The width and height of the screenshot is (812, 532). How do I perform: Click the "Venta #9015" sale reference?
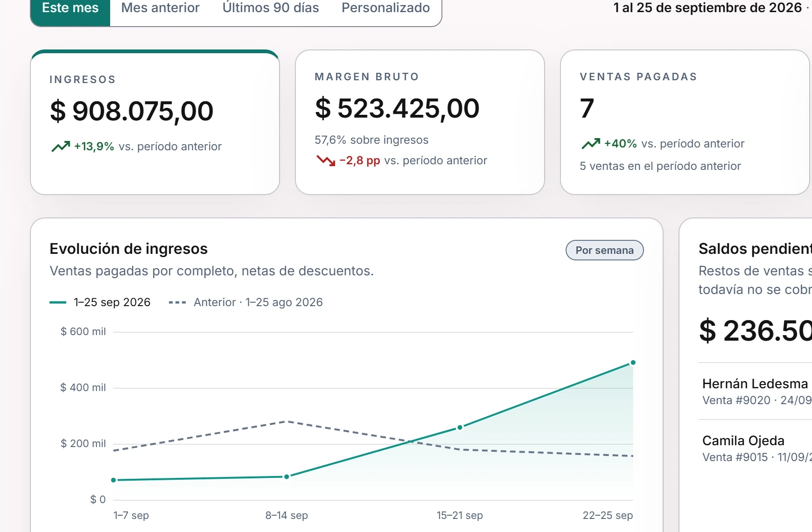click(735, 457)
